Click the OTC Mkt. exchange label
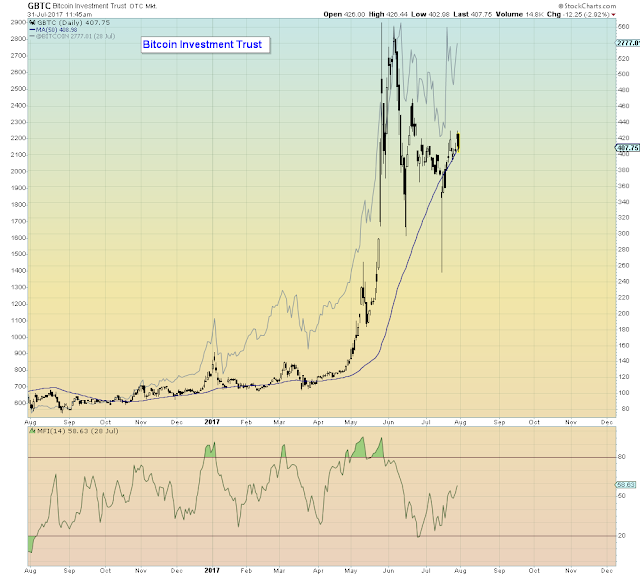The width and height of the screenshot is (640, 576). pos(143,6)
